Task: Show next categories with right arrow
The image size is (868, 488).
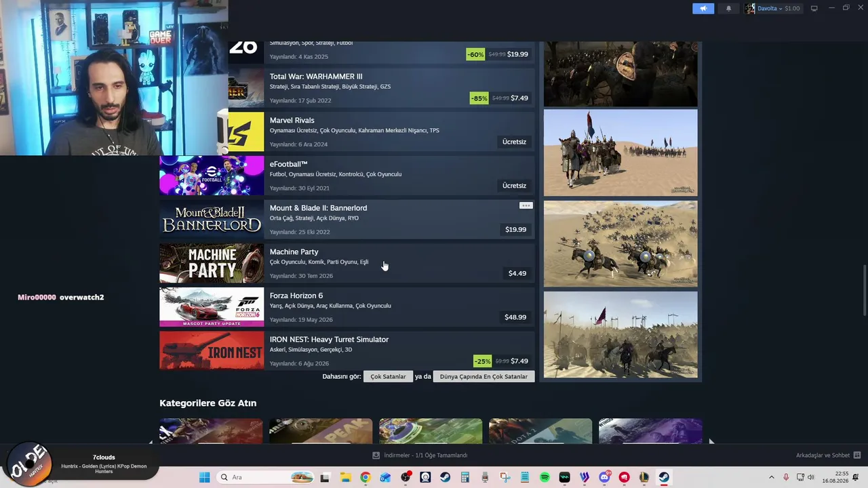Action: tap(711, 441)
